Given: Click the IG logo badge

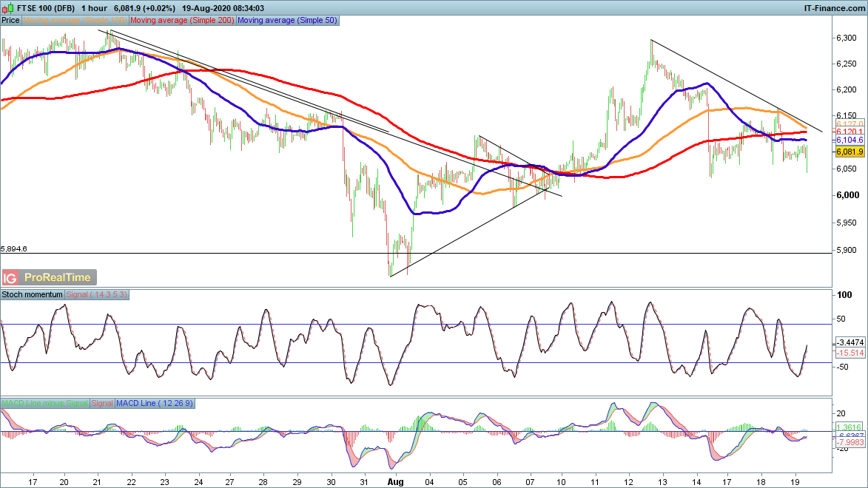Looking at the screenshot, I should [10, 278].
